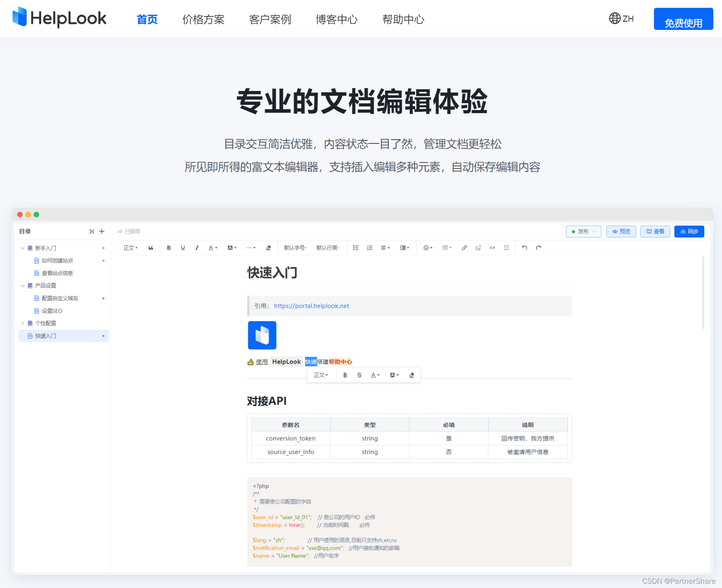Open the 配置自定义域名 document
The height and width of the screenshot is (588, 722).
(60, 298)
